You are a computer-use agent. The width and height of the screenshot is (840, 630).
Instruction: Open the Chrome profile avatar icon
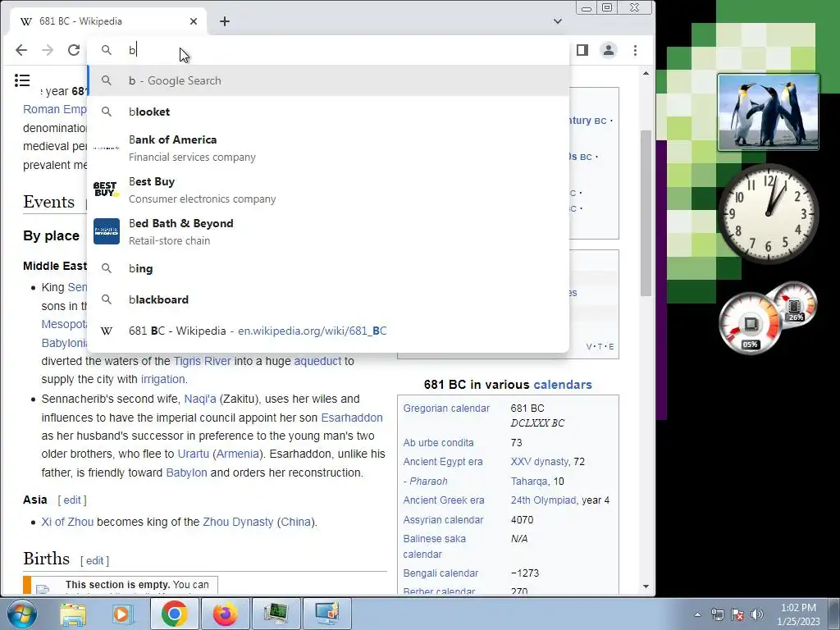(609, 50)
